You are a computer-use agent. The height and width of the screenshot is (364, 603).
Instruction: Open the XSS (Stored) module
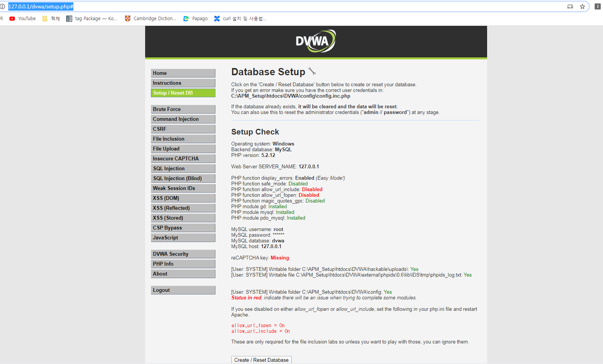183,218
